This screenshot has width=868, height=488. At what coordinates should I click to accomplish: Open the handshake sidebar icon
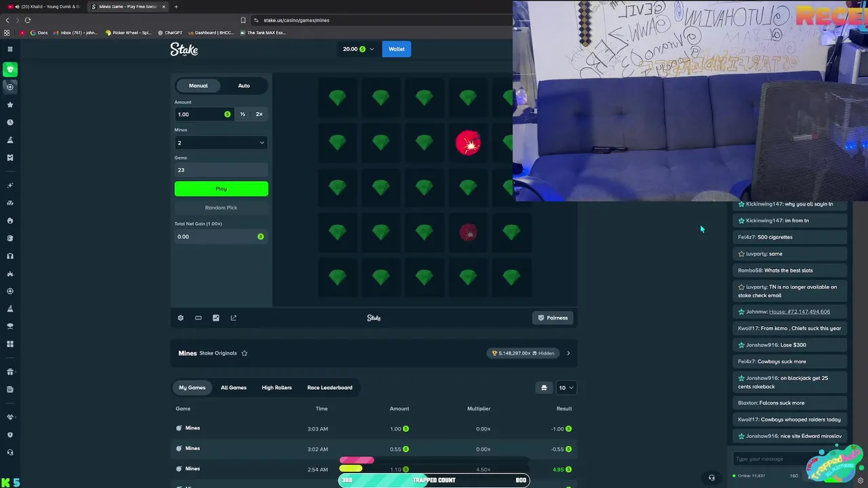[x=9, y=417]
